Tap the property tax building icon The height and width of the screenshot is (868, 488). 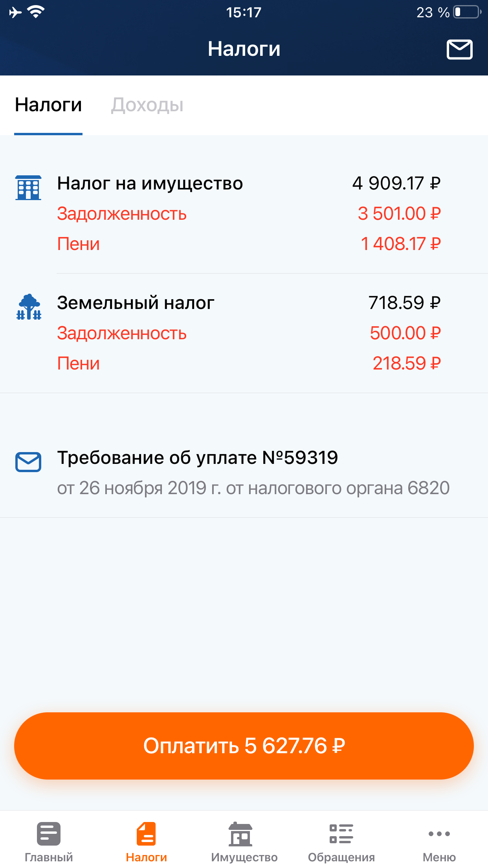28,188
